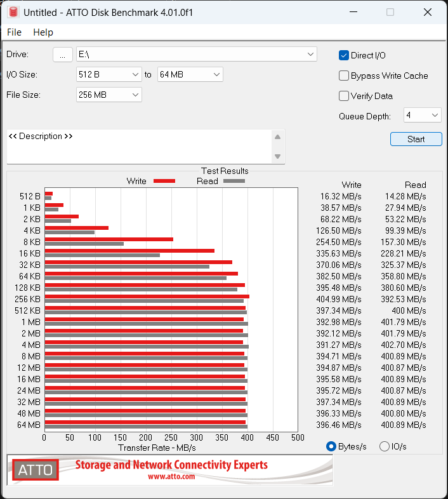Open the Drive E:\ dropdown
This screenshot has height=499, width=448.
click(310, 55)
